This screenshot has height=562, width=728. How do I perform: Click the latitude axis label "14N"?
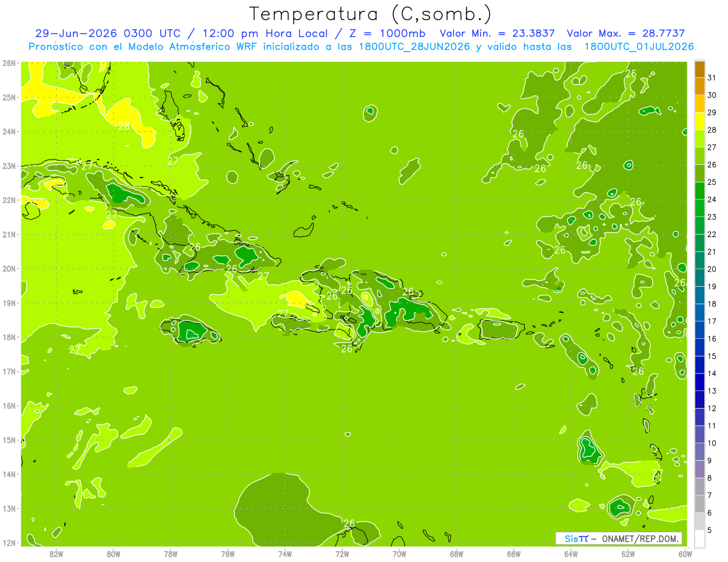(x=8, y=474)
